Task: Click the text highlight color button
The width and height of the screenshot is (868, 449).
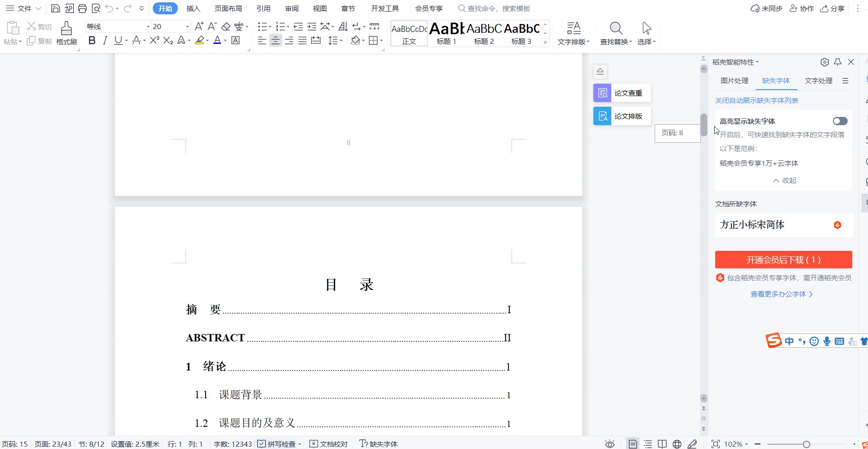Action: click(199, 41)
